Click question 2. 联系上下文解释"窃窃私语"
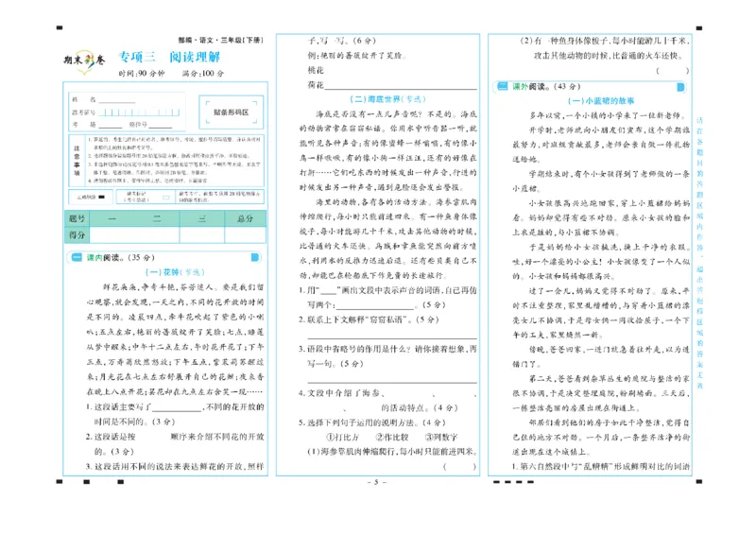The width and height of the screenshot is (756, 535). pos(369,319)
